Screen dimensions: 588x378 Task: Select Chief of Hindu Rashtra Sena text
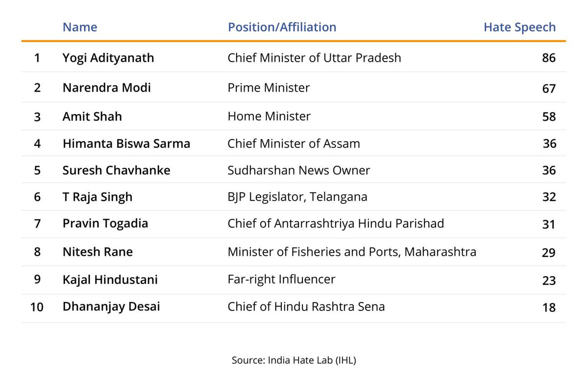(306, 307)
